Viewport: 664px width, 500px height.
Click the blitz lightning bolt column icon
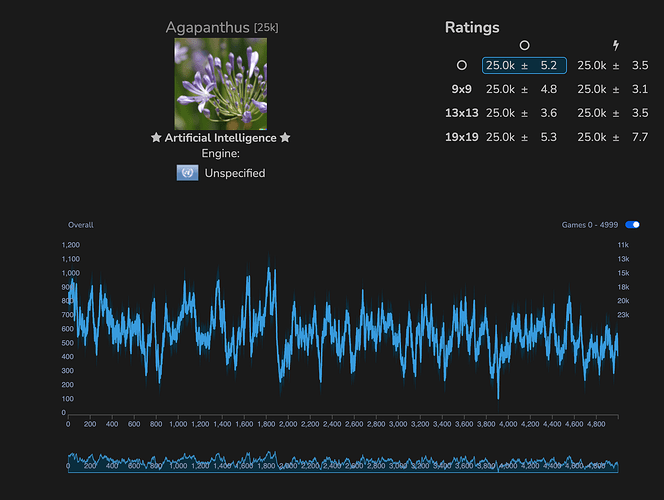[616, 45]
